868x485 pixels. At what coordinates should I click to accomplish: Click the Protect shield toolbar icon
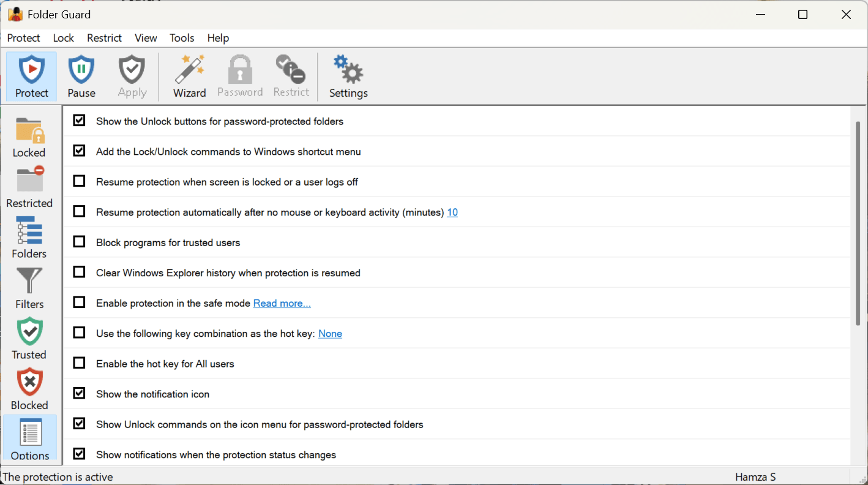pos(31,77)
